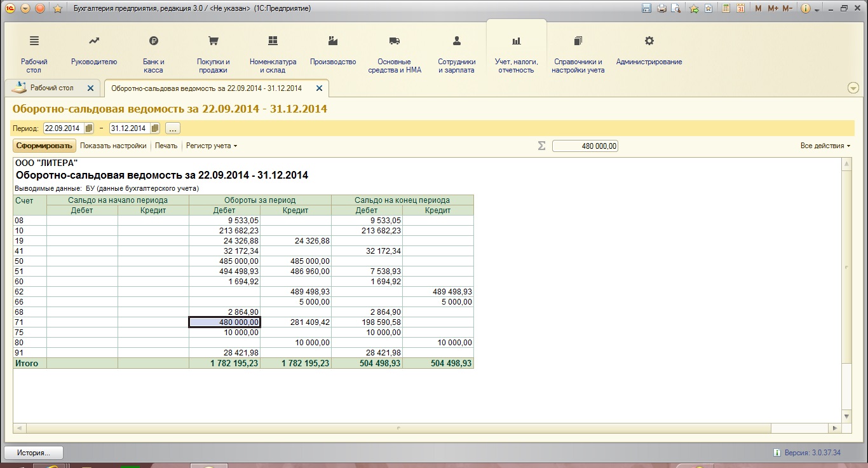Click the Save diskette icon

(647, 9)
